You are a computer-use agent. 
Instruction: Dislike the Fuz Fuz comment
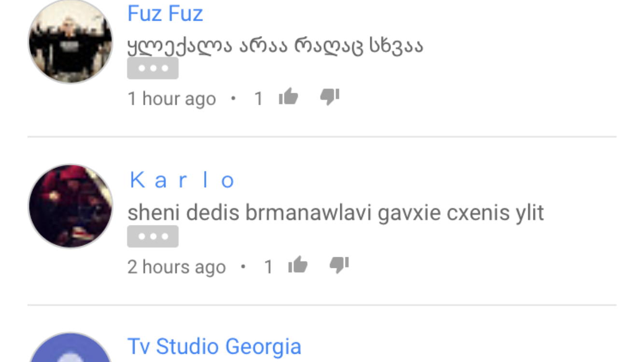[x=330, y=97]
